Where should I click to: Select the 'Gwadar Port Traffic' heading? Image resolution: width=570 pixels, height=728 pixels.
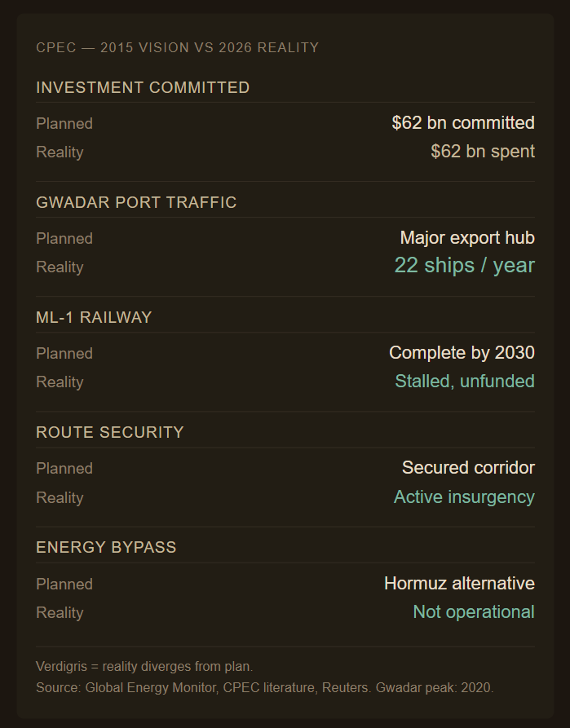pyautogui.click(x=136, y=202)
